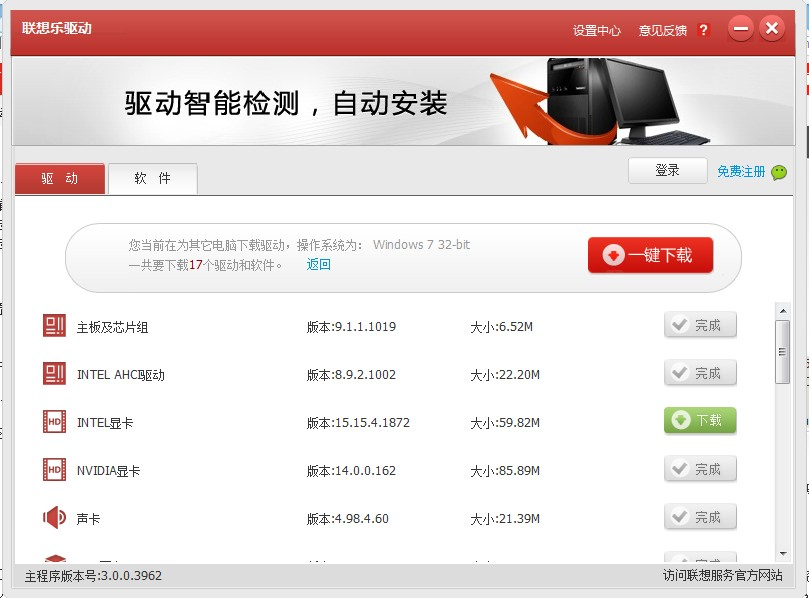The height and width of the screenshot is (598, 809).
Task: Switch to the 软件 tab
Action: tap(151, 178)
